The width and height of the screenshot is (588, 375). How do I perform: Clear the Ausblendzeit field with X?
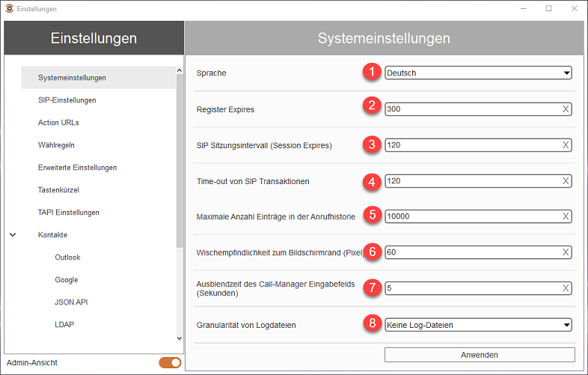[x=566, y=288]
